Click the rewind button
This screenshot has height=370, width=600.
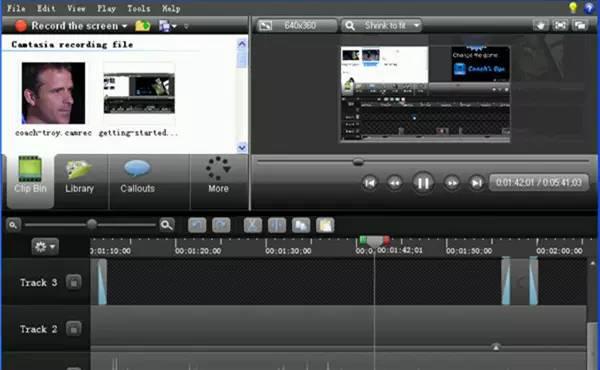point(395,183)
